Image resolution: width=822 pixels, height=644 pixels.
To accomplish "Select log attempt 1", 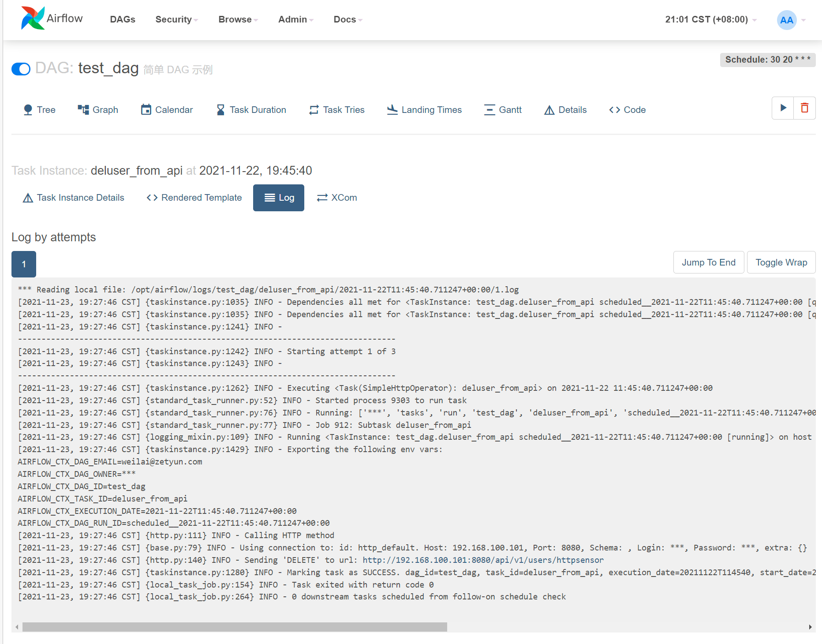I will click(x=24, y=264).
